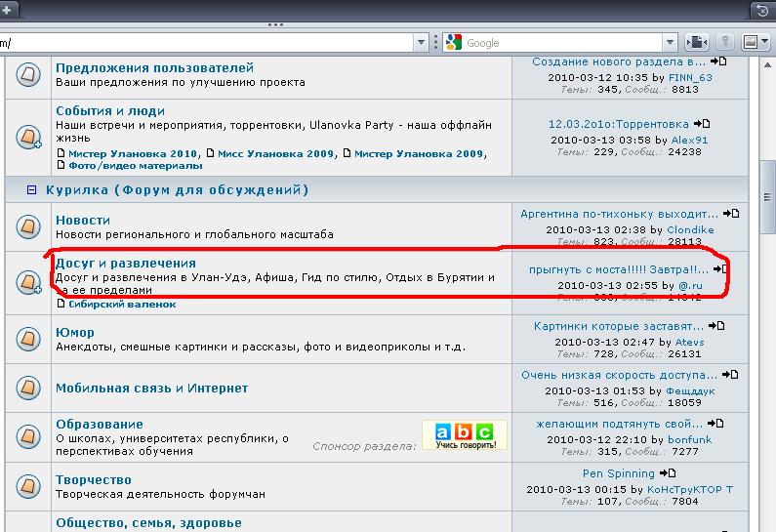Open user profile bonfunk

pyautogui.click(x=690, y=440)
